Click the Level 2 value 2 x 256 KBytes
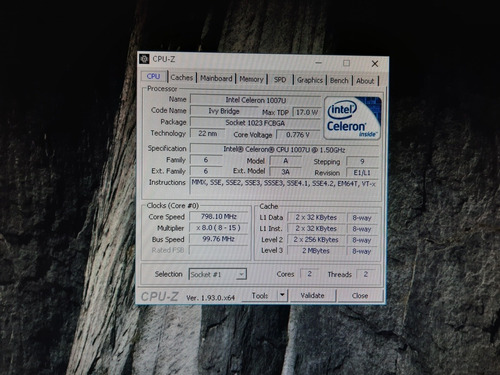Viewport: 500px width, 375px height. tap(316, 240)
